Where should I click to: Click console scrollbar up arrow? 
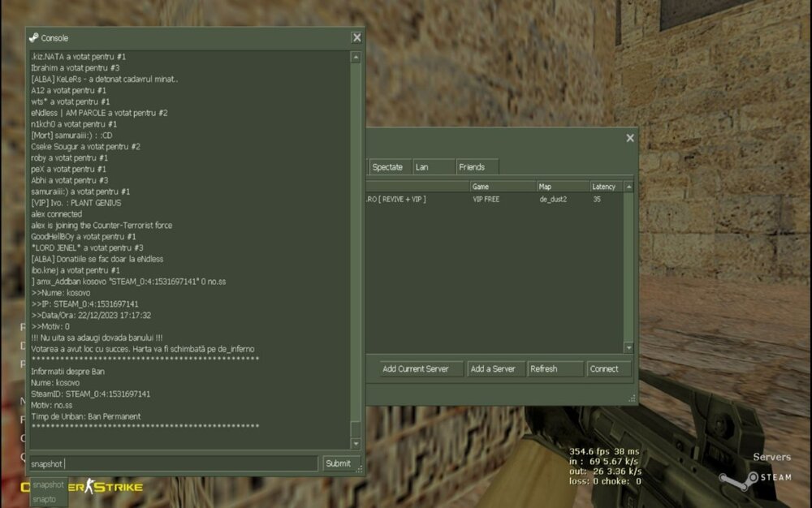coord(356,58)
